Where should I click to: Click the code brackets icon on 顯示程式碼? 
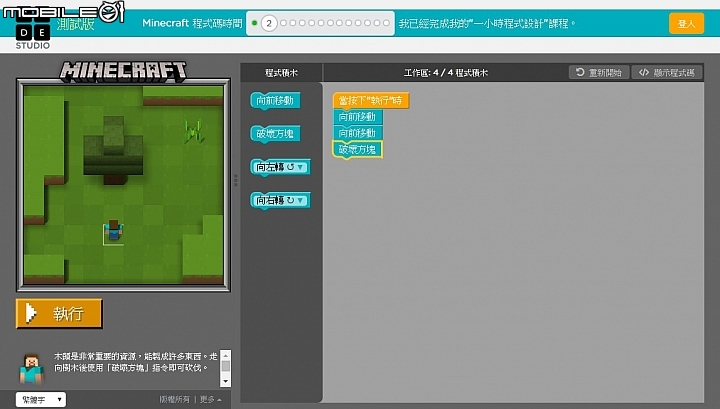coord(644,72)
